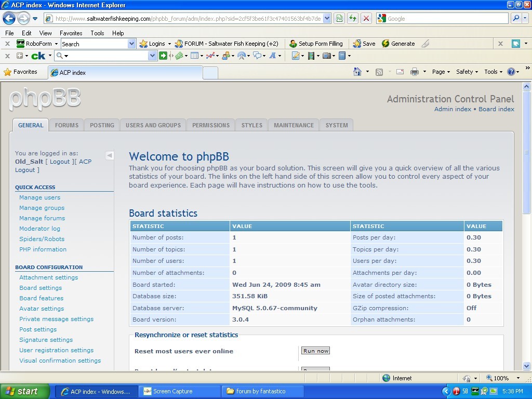Click the Help question mark icon

point(511,72)
